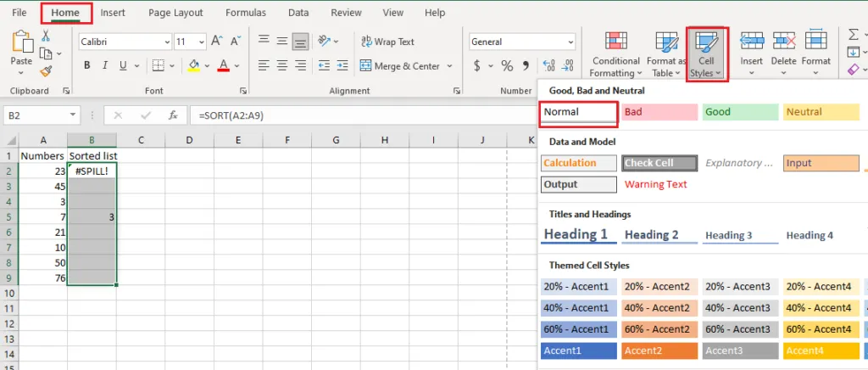Apply Comma Style number format
868x370 pixels.
click(526, 66)
